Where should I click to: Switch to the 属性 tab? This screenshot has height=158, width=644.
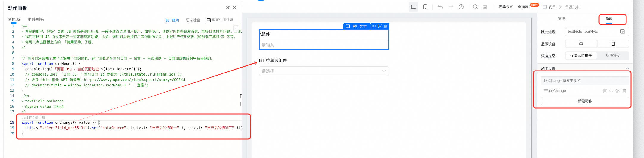pos(561,18)
